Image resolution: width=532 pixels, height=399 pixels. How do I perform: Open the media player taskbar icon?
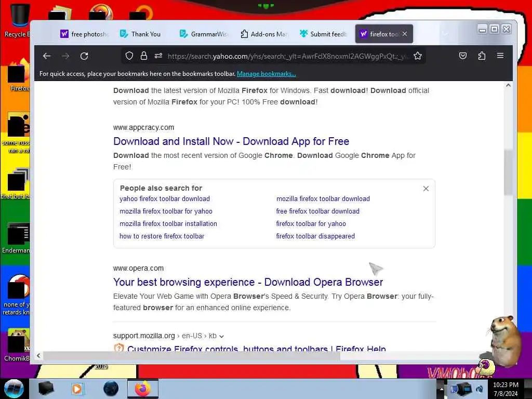[x=77, y=389]
